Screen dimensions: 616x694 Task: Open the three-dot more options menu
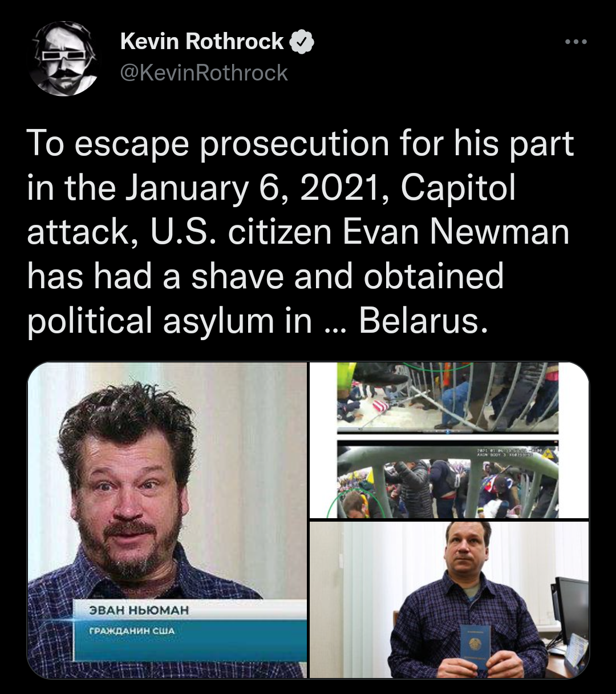576,42
